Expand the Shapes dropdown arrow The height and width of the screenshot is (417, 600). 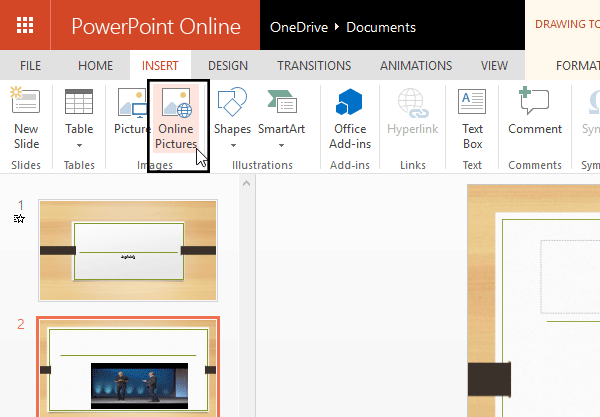pyautogui.click(x=232, y=146)
